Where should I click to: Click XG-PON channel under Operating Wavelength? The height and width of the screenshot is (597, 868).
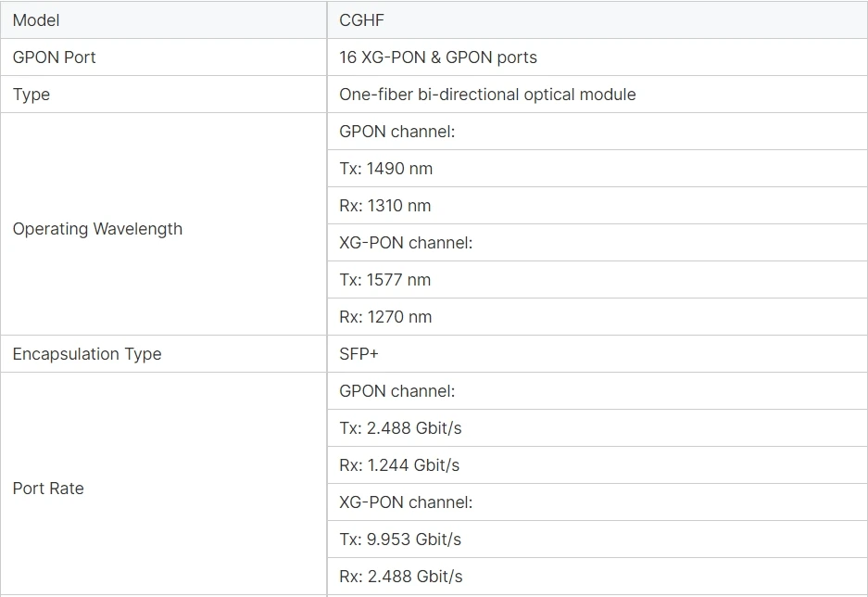coord(406,243)
